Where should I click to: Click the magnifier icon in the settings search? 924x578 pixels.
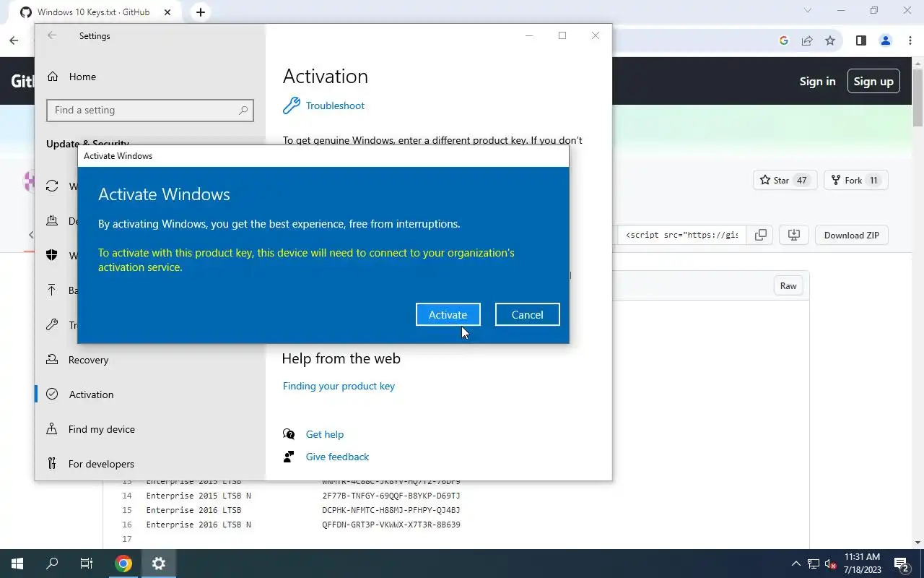tap(243, 110)
